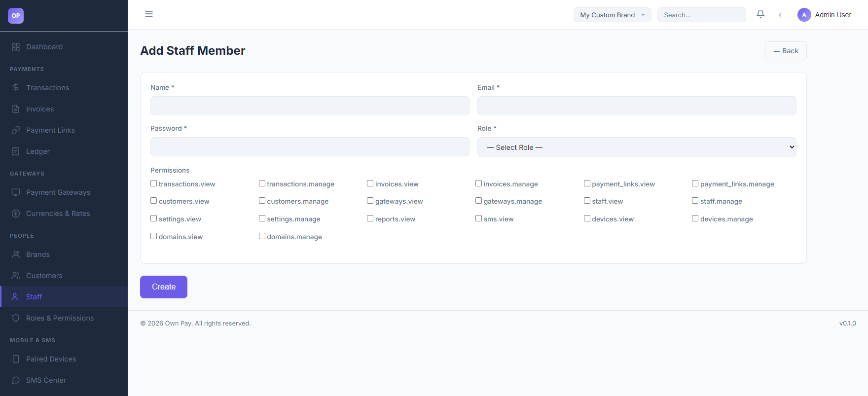Click Admin User name
This screenshot has height=396, width=868.
[x=833, y=15]
